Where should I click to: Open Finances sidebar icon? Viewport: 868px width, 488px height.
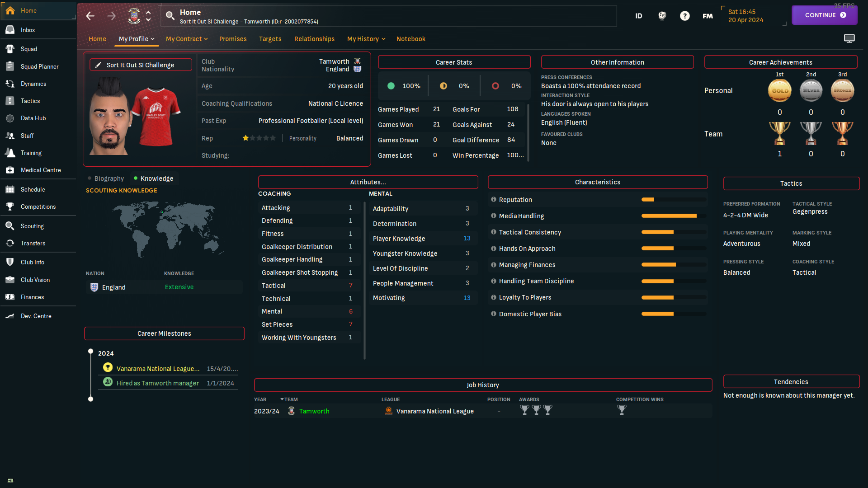coord(10,297)
